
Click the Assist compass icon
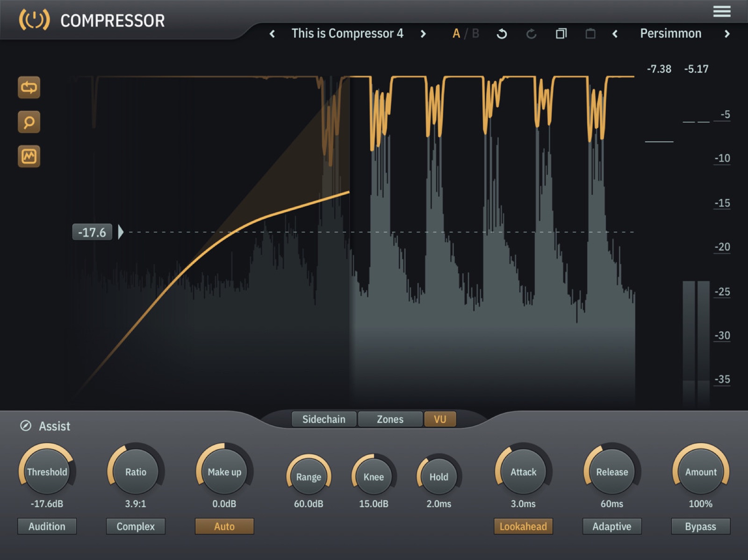(26, 426)
